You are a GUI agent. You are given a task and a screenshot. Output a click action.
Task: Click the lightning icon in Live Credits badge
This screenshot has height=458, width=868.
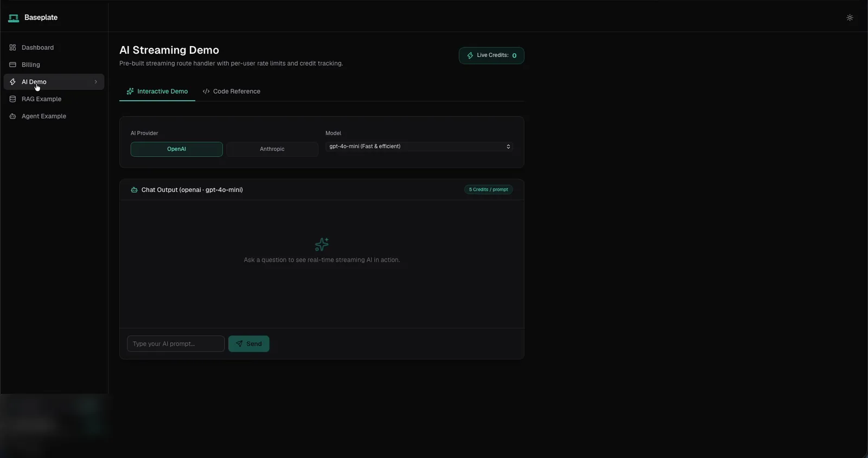click(x=470, y=55)
